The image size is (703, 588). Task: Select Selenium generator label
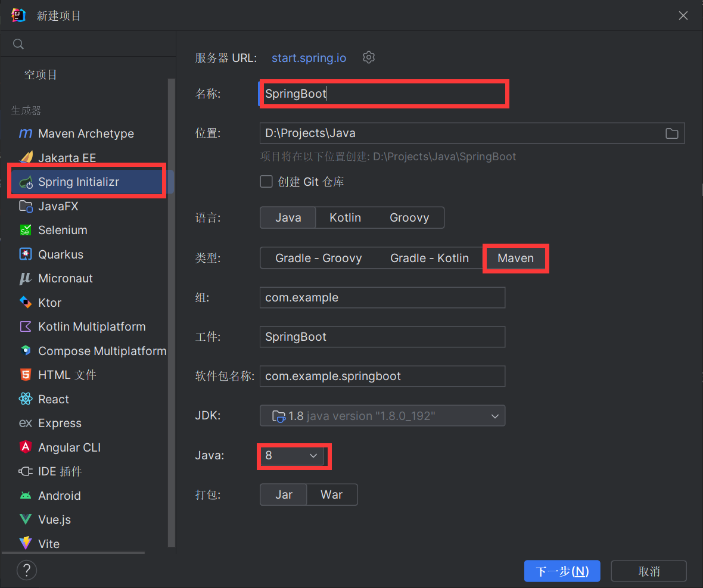coord(63,231)
